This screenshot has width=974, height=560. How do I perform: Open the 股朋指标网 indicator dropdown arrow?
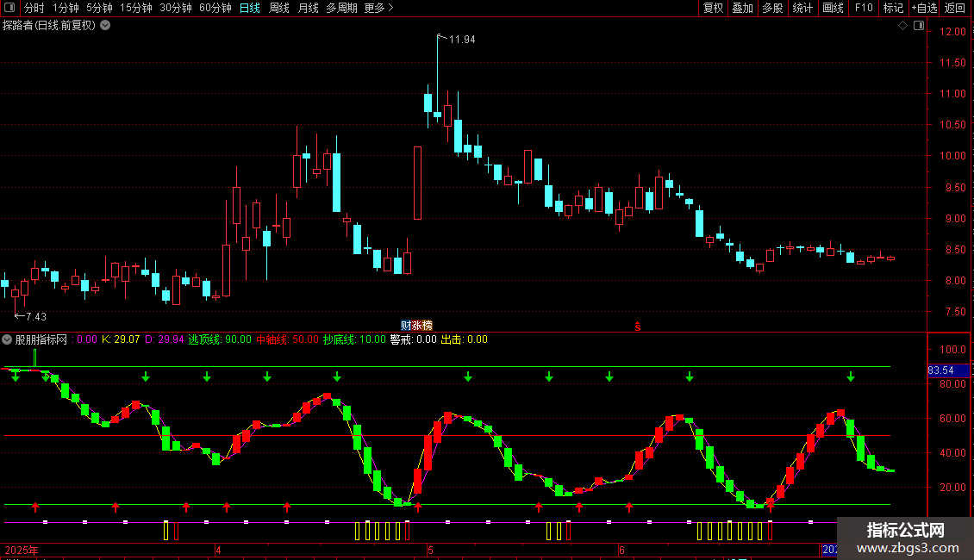(7, 339)
